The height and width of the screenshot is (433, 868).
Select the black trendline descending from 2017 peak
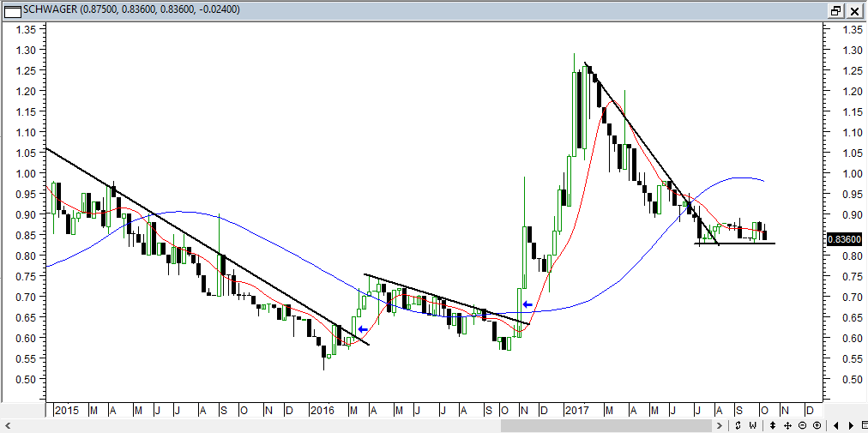click(x=652, y=153)
